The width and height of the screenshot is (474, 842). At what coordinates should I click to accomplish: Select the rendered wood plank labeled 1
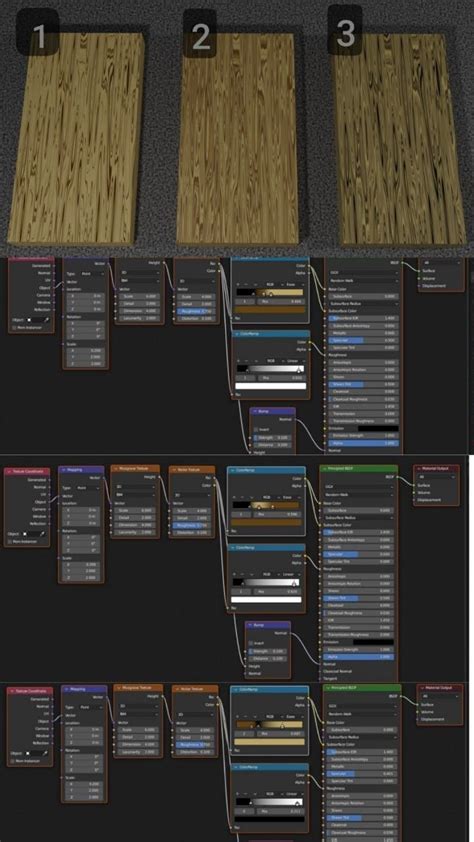77,139
